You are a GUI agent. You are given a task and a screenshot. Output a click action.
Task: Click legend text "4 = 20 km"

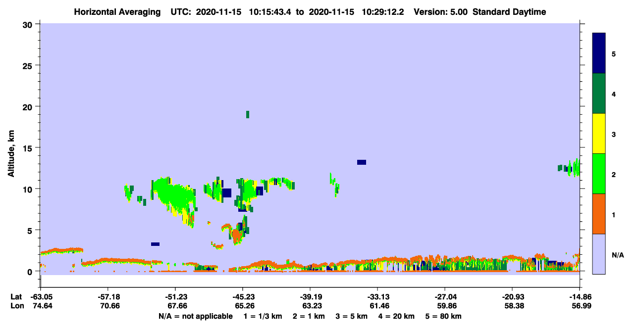(x=397, y=316)
